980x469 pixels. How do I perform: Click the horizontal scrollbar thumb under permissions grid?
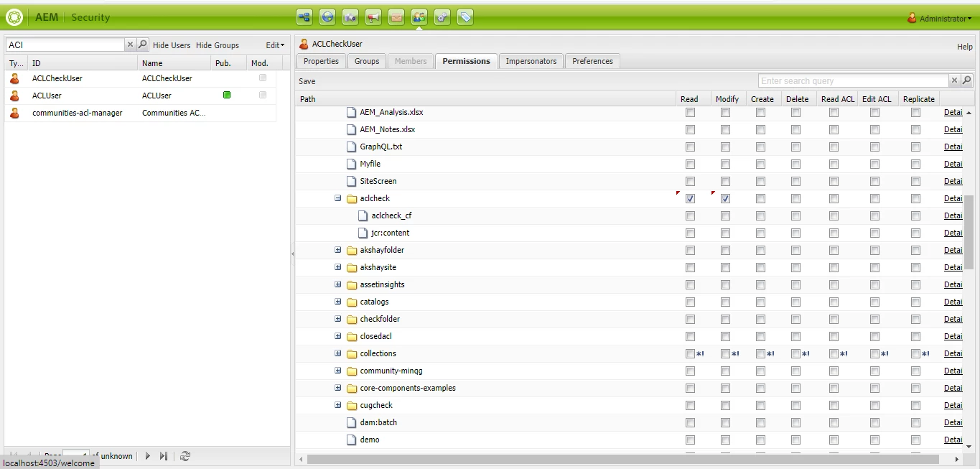tap(622, 459)
